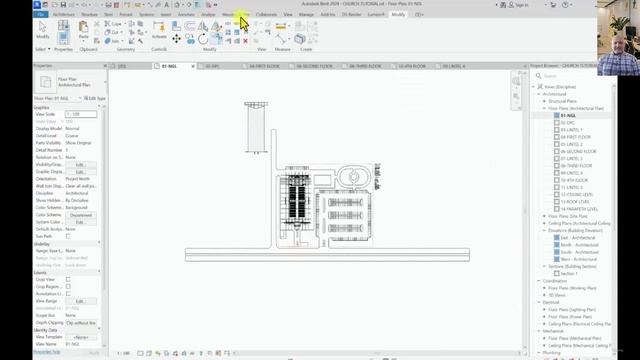
Task: Switch to the Architecture ribbon tab
Action: pyautogui.click(x=64, y=15)
